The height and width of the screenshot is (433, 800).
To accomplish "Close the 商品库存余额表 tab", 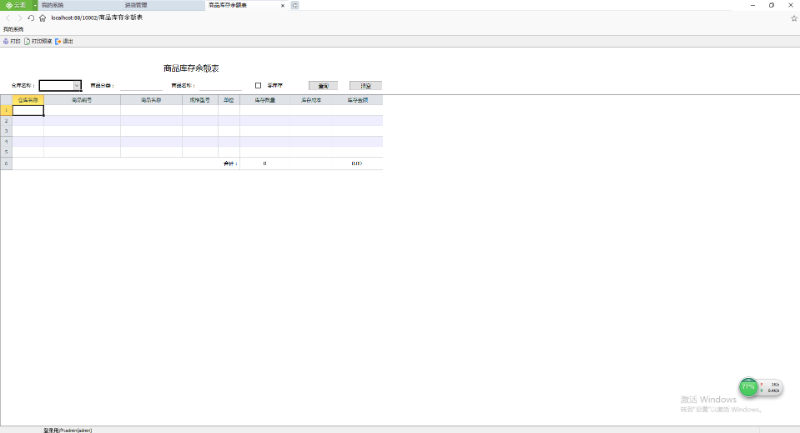I will (x=282, y=5).
